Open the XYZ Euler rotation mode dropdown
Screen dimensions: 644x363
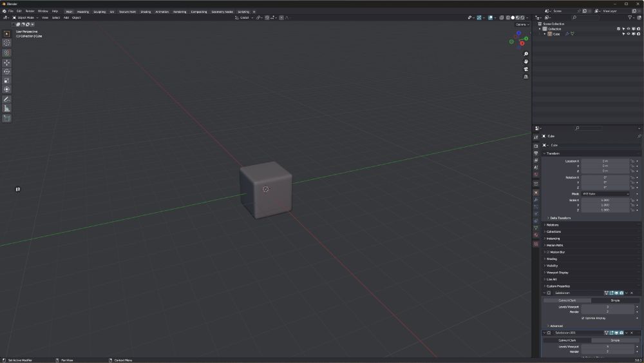[x=605, y=193]
